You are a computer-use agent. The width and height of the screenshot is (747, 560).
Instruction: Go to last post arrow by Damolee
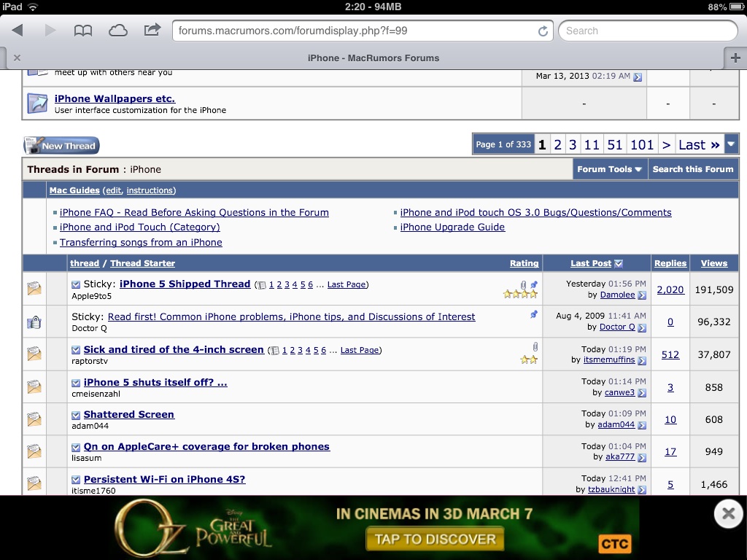pyautogui.click(x=642, y=295)
